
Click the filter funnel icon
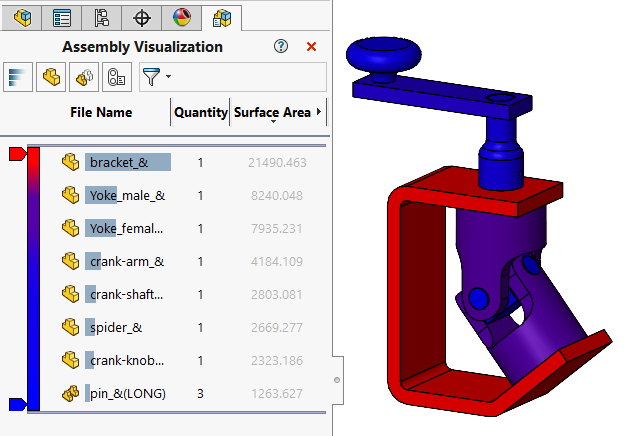[x=151, y=77]
